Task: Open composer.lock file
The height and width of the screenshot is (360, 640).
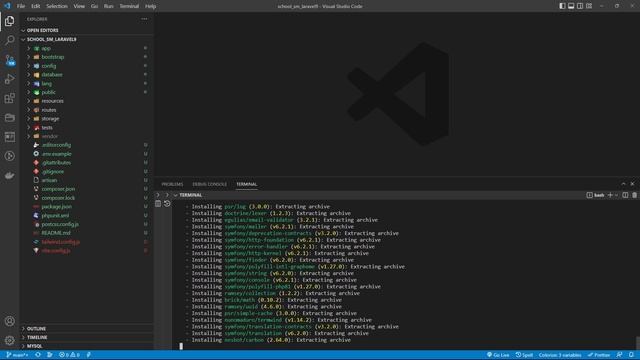Action: tap(87, 198)
